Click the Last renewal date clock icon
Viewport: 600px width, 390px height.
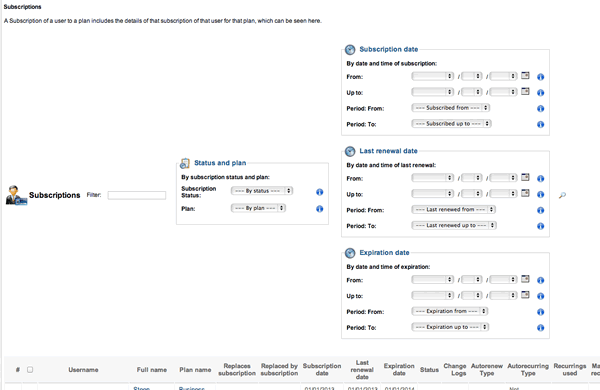(x=350, y=152)
